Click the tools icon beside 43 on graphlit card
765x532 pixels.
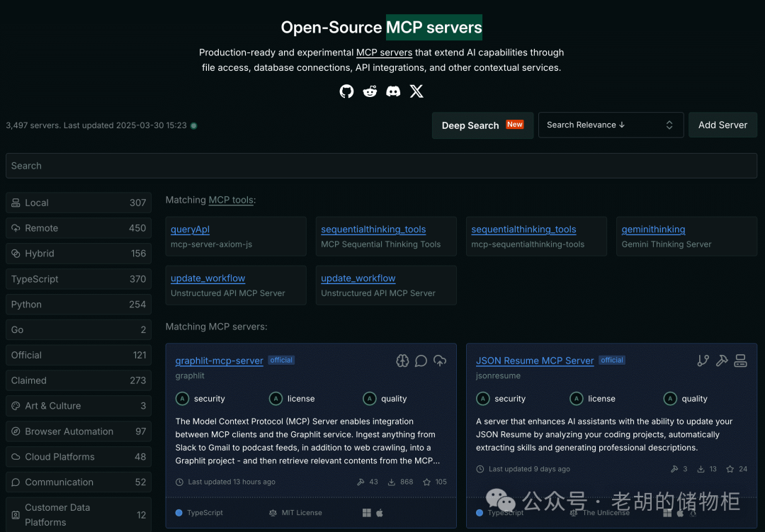click(x=361, y=482)
